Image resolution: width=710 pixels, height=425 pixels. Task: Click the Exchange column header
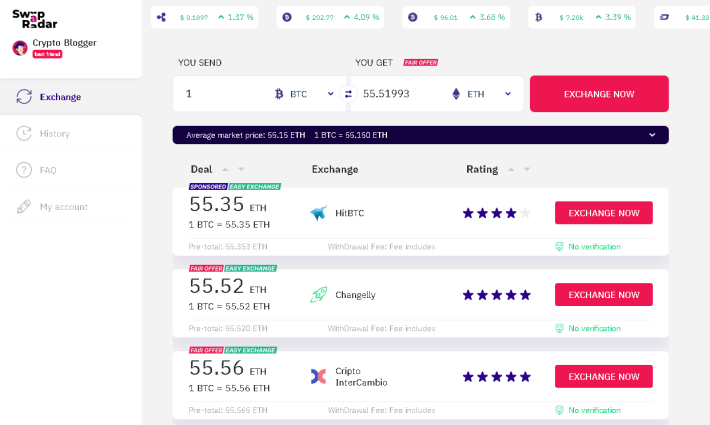[335, 169]
